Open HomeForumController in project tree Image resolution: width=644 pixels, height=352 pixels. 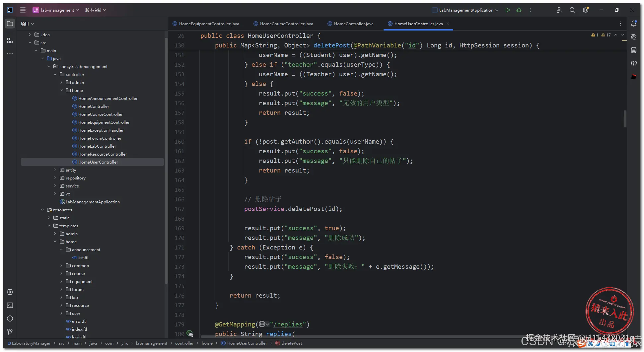100,138
